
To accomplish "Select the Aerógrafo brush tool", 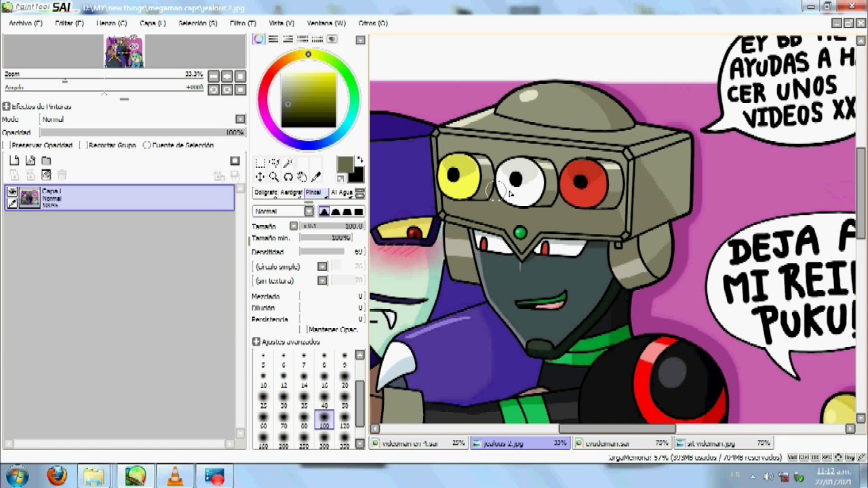I will point(291,193).
